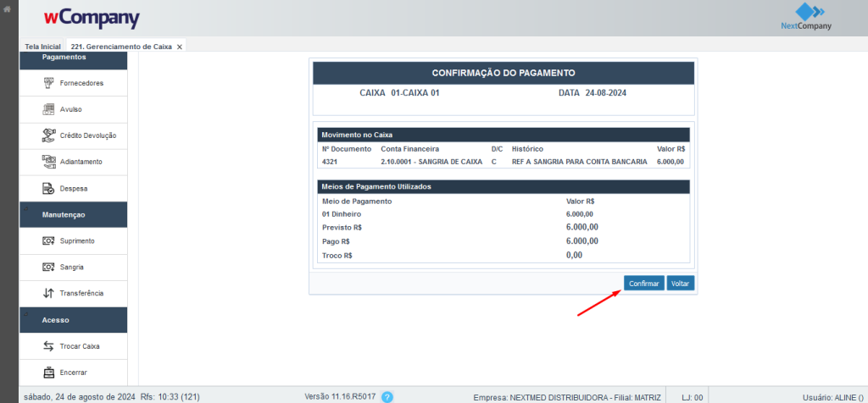The image size is (868, 403).
Task: Open the Transferência arrows icon
Action: click(48, 293)
